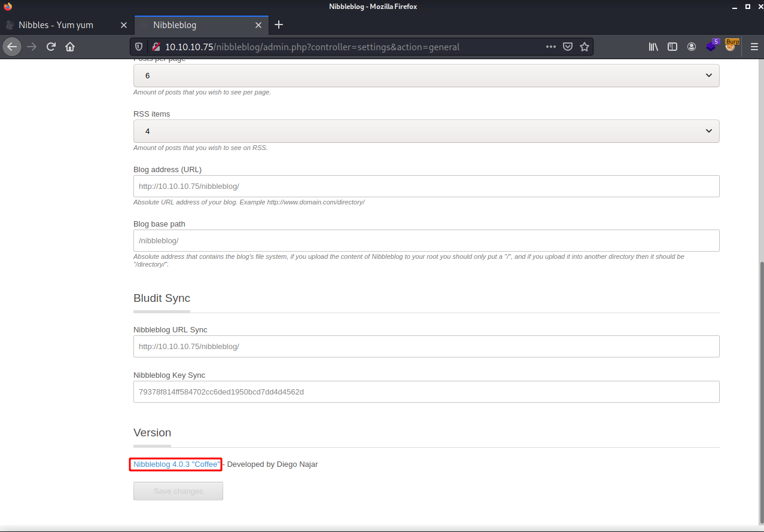This screenshot has width=764, height=532.
Task: Click the 'RSS items' field label
Action: (152, 114)
